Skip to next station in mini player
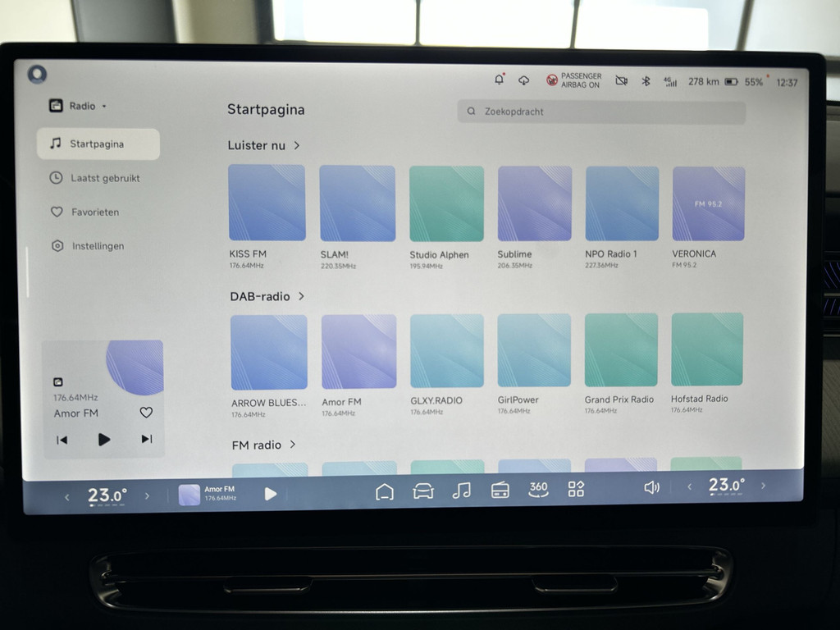The image size is (840, 630). (146, 439)
